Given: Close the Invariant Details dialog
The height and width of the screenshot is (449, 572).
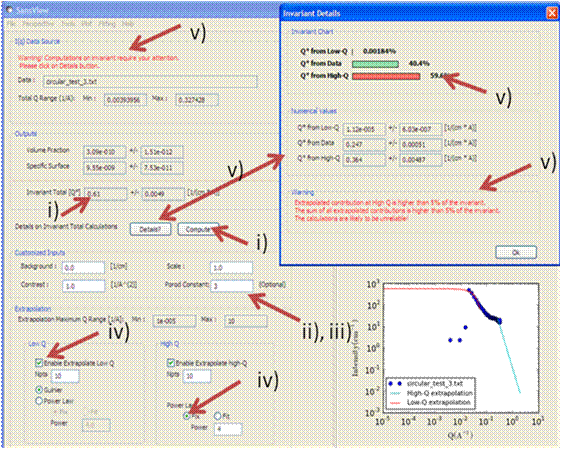Looking at the screenshot, I should tap(552, 13).
